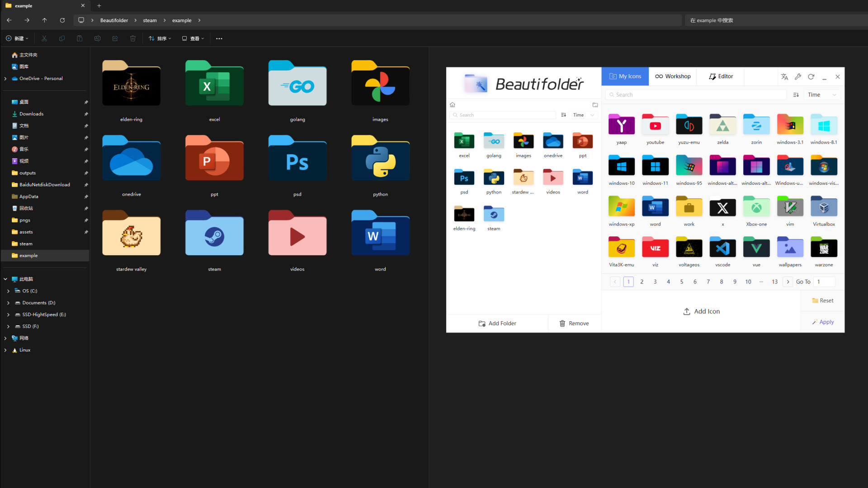Click the home icon above the search box

(x=453, y=104)
